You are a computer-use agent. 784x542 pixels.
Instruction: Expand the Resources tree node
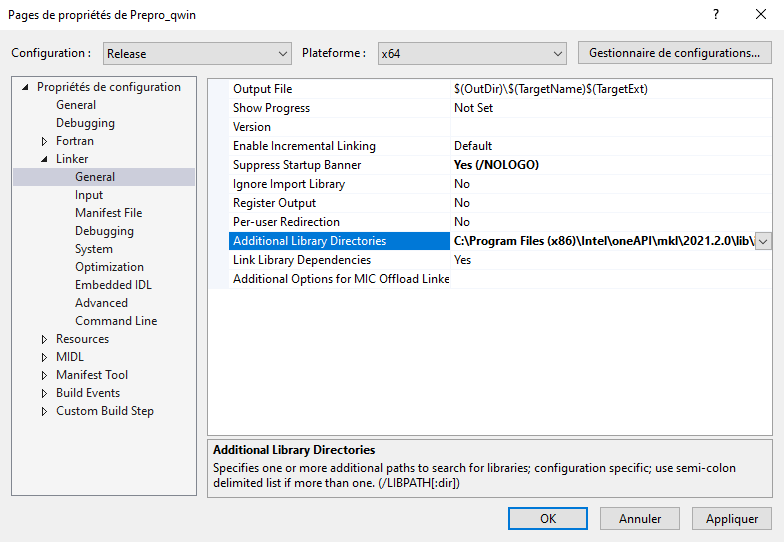click(x=44, y=339)
